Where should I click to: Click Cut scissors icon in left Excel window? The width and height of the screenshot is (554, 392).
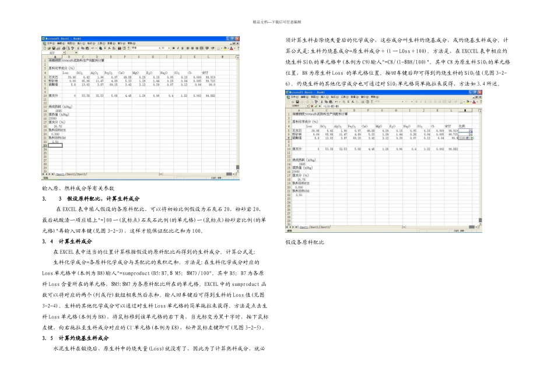tap(79, 48)
